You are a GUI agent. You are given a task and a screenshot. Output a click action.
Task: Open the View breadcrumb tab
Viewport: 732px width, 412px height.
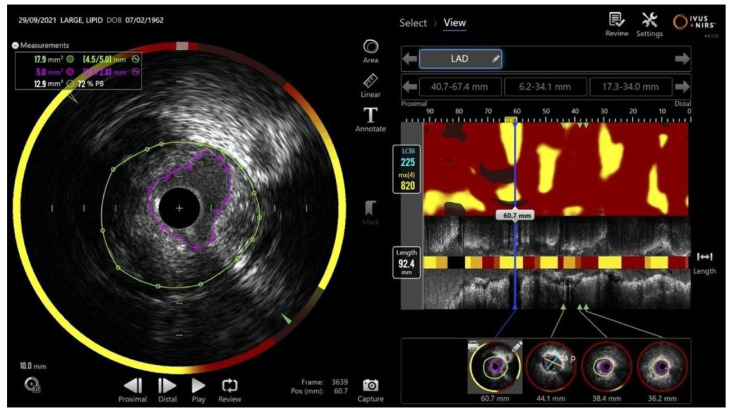(454, 23)
